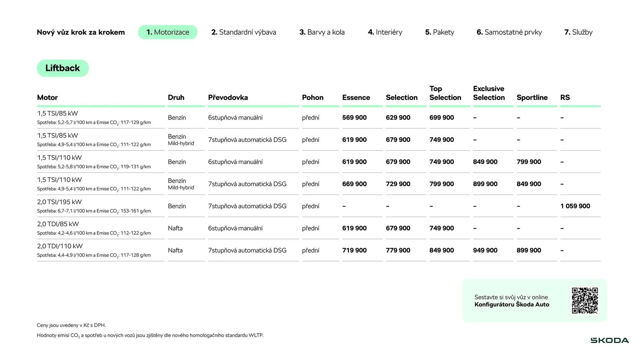The width and height of the screenshot is (644, 362).
Task: Click 949 900 Exclusive Selection price
Action: pyautogui.click(x=485, y=250)
